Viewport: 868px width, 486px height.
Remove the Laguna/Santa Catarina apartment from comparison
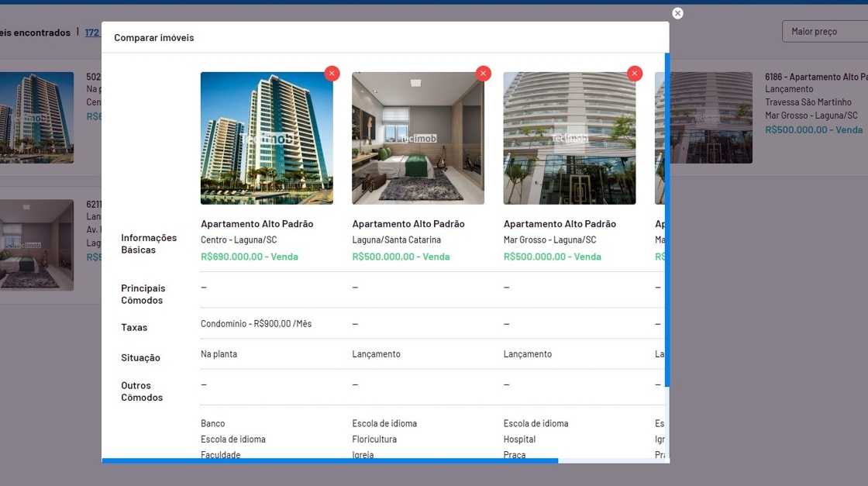coord(484,73)
